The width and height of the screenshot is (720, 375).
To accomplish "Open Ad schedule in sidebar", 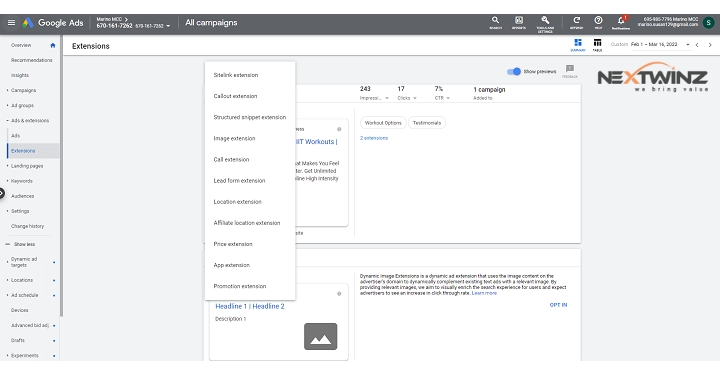I will (24, 295).
